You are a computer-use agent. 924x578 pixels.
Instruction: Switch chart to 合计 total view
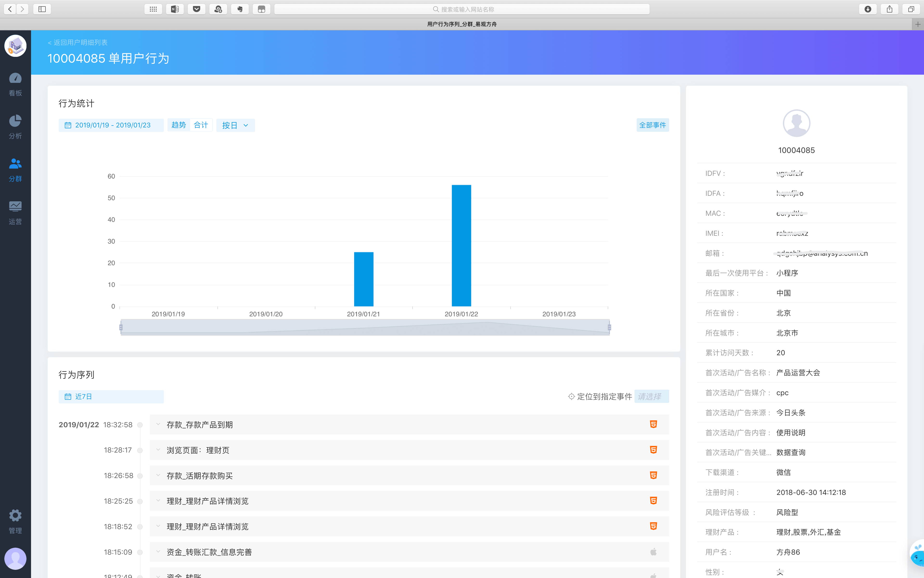pos(201,125)
